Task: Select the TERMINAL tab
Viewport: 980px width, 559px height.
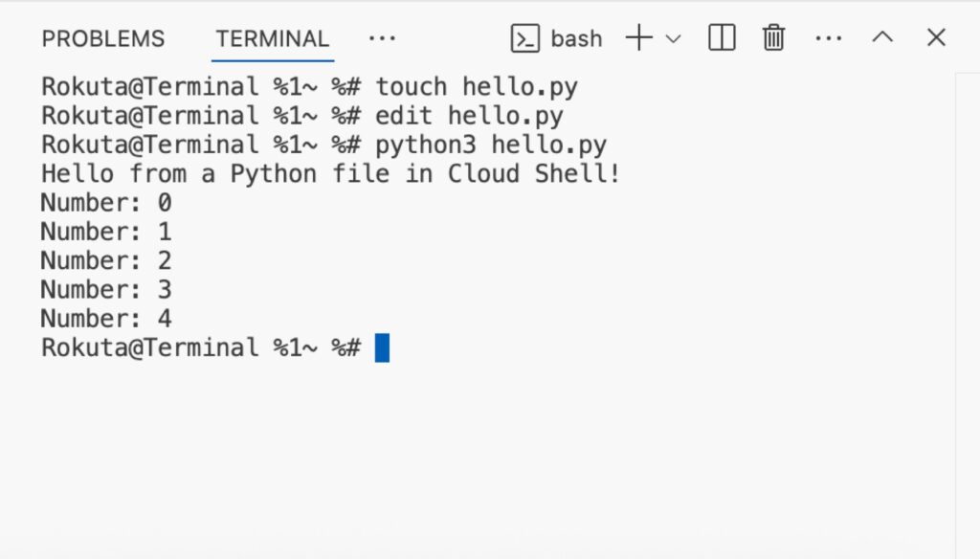Action: 273,39
